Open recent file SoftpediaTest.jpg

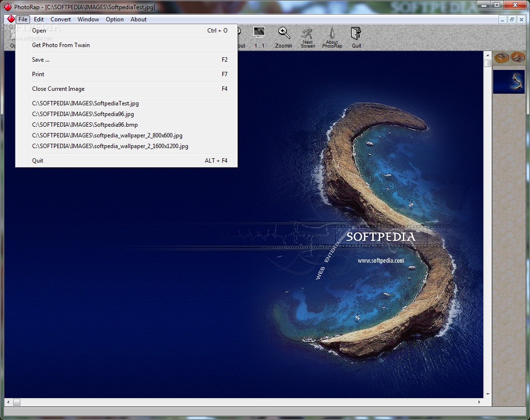tap(126, 103)
